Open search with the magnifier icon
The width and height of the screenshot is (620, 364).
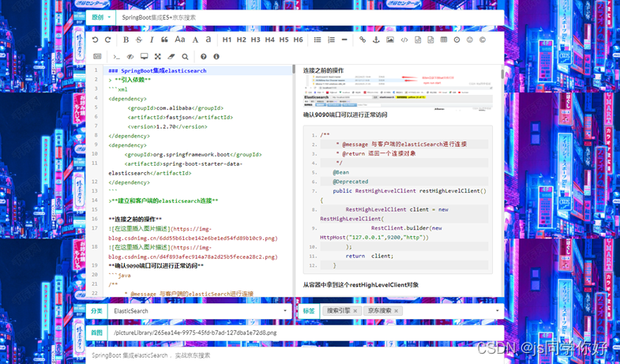(x=185, y=57)
